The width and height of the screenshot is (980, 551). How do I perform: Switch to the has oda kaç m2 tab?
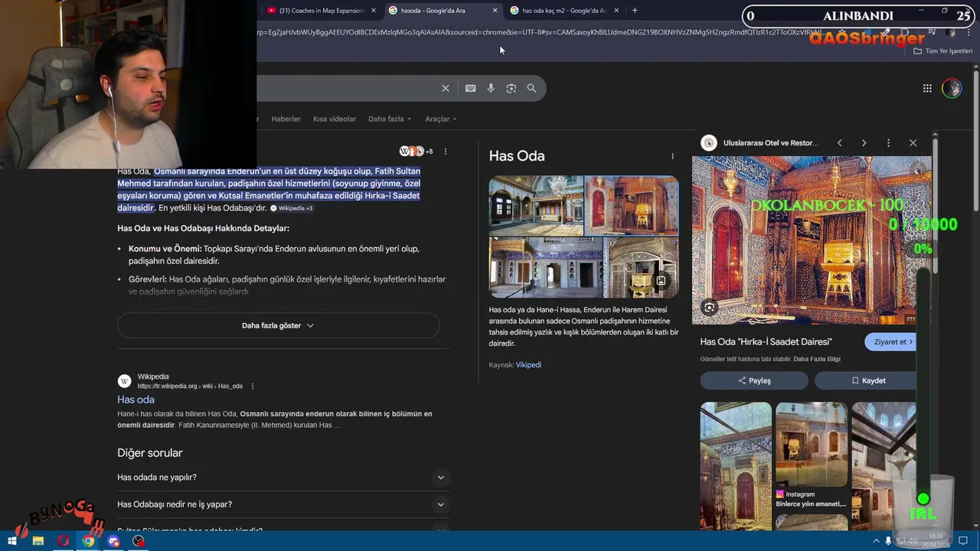coord(563,11)
